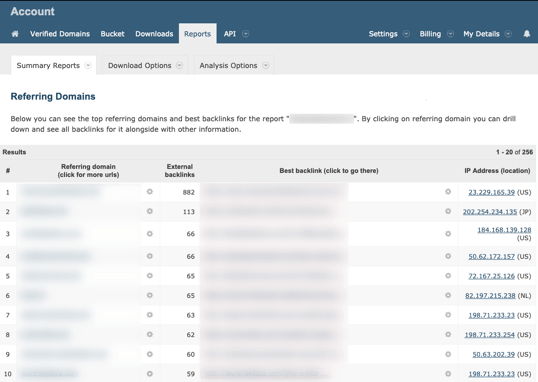Click gear icon beside row 4 referring domain
The image size is (538, 382).
150,256
